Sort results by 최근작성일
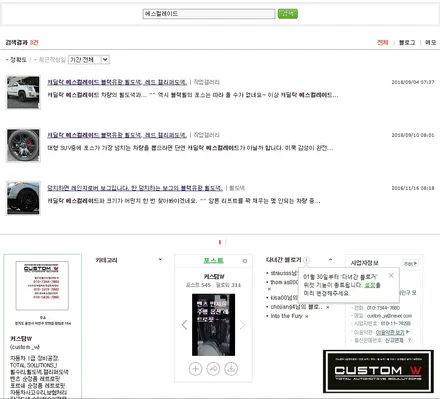This screenshot has height=399, width=440. (52, 60)
